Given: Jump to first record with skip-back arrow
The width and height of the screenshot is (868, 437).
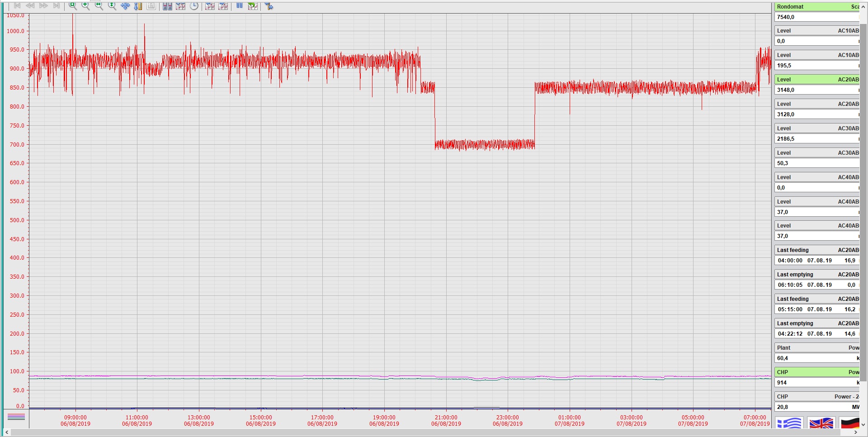Looking at the screenshot, I should coord(17,6).
